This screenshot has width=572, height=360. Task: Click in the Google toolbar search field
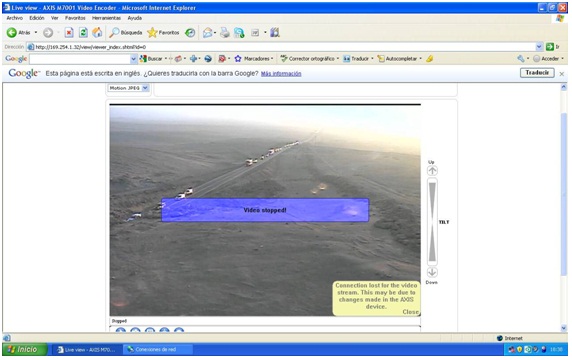80,59
